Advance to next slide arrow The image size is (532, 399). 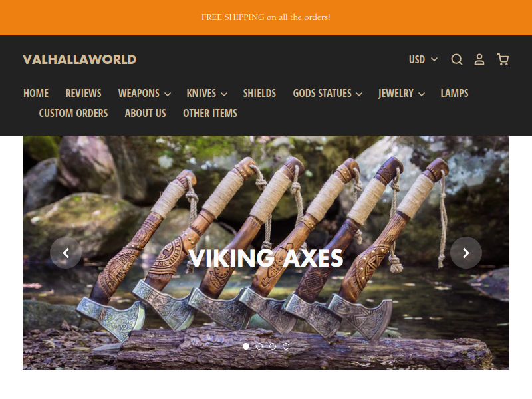click(466, 253)
